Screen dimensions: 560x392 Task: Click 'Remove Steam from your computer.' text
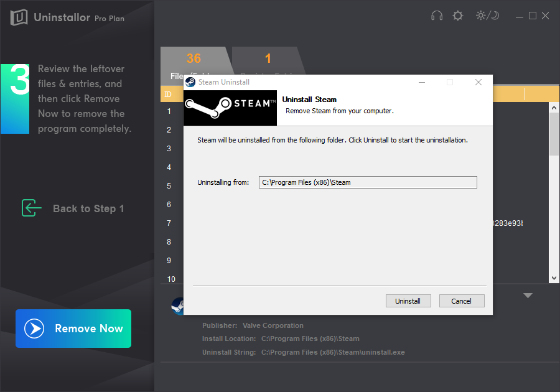[x=340, y=111]
